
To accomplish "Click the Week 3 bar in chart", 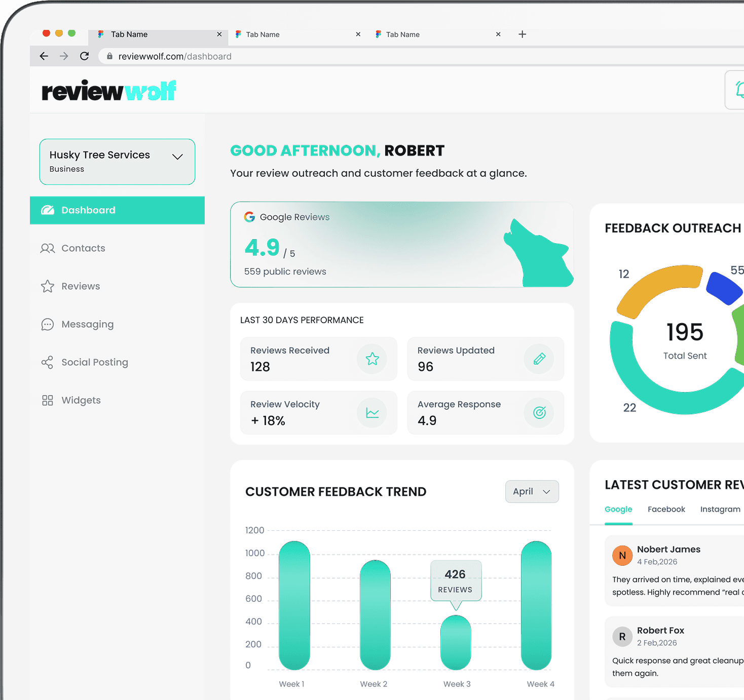I will pos(456,643).
